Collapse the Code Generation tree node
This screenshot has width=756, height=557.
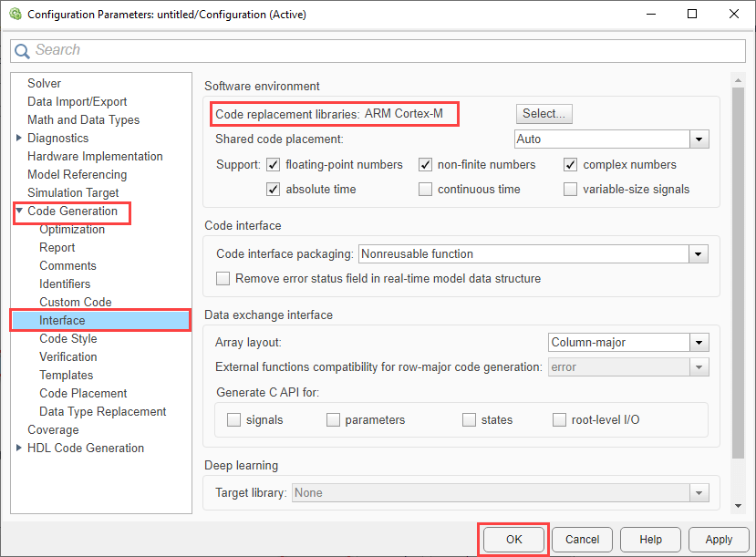(20, 211)
